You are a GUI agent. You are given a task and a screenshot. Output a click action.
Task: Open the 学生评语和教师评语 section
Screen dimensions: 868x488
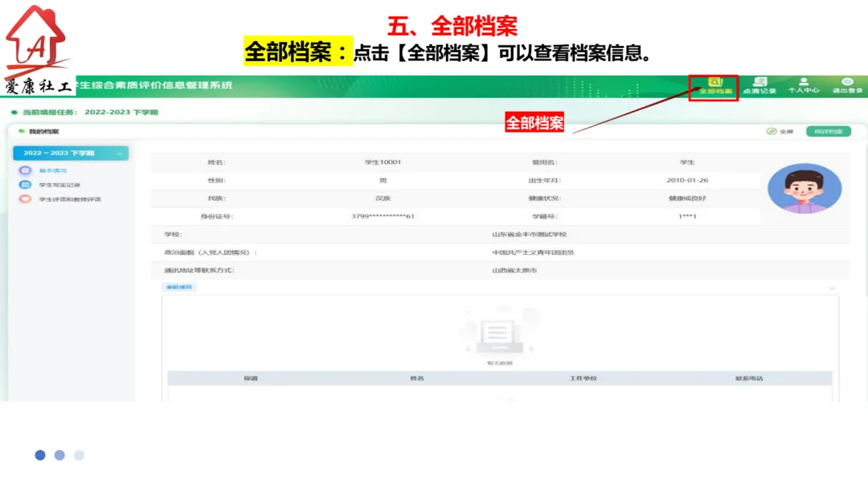(72, 199)
